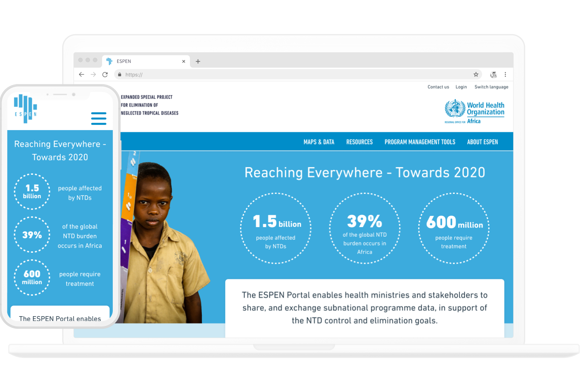Viewport: 588px width, 392px height.
Task: Open a new browser tab
Action: click(x=198, y=61)
